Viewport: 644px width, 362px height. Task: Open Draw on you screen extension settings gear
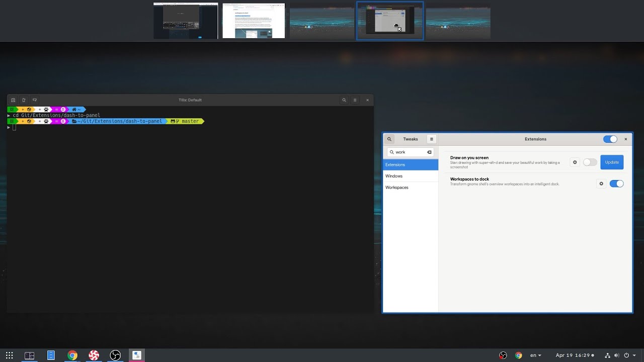[575, 162]
